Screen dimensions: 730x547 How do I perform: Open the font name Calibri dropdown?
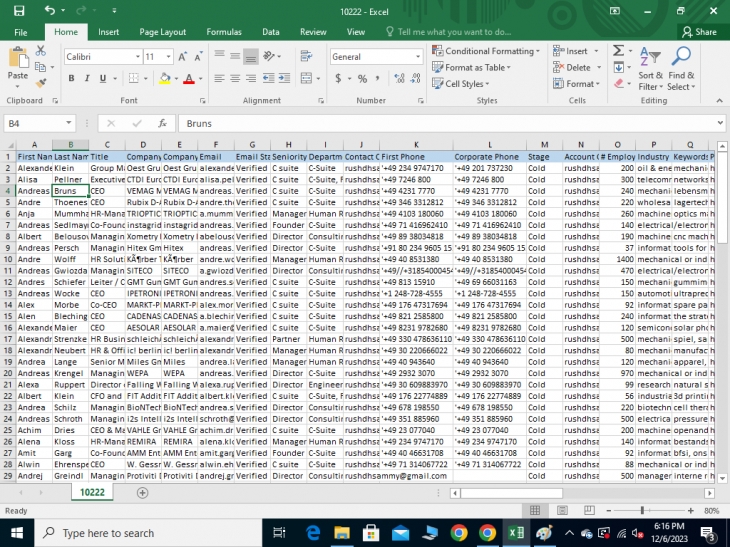click(138, 57)
